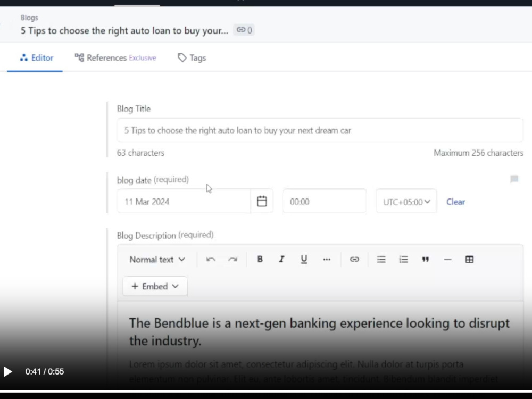Click the video progress bar
Image resolution: width=532 pixels, height=399 pixels.
266,391
